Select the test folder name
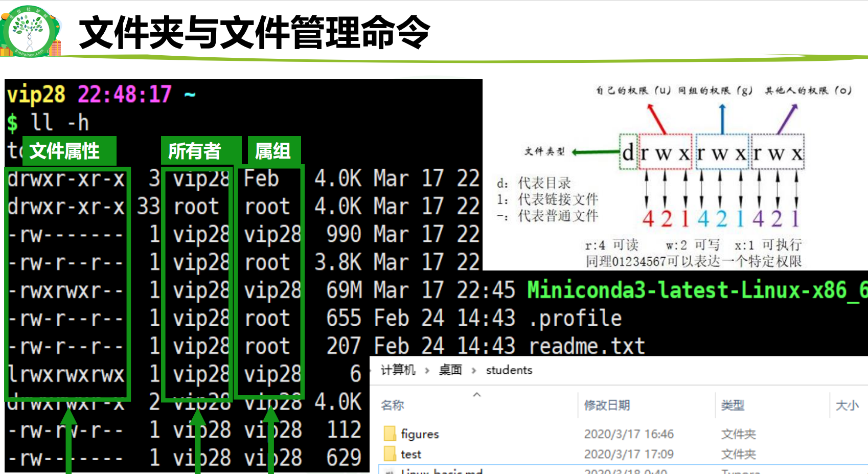The image size is (868, 474). (x=411, y=454)
